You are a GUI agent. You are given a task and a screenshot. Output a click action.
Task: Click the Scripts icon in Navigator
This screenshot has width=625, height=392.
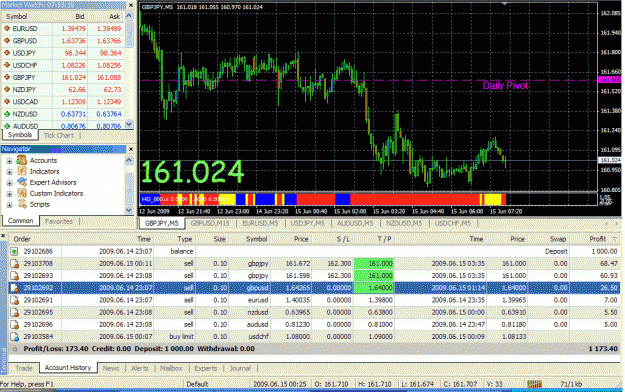click(x=22, y=204)
